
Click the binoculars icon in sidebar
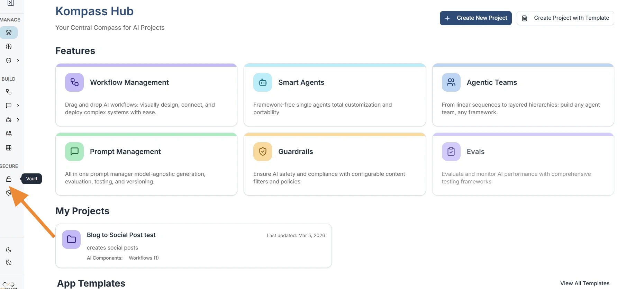pos(9,134)
